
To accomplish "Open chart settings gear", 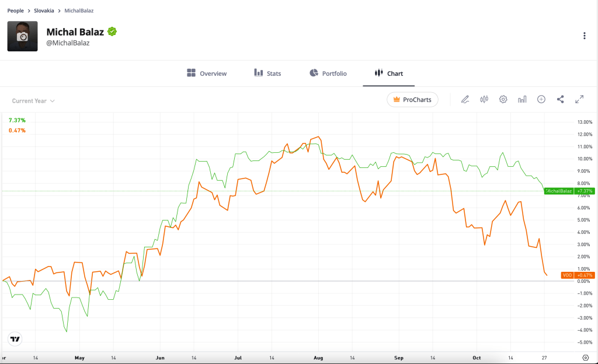I will tap(503, 100).
